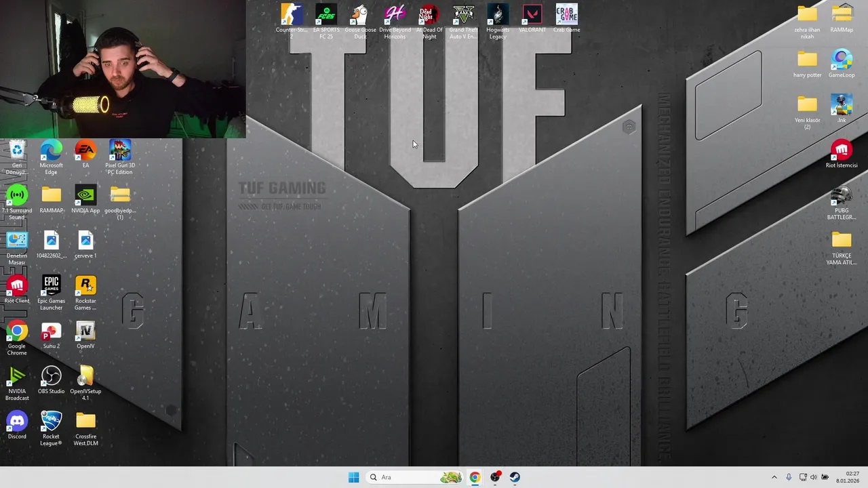Select the OpenIVSetup 4.1 installer

click(85, 375)
